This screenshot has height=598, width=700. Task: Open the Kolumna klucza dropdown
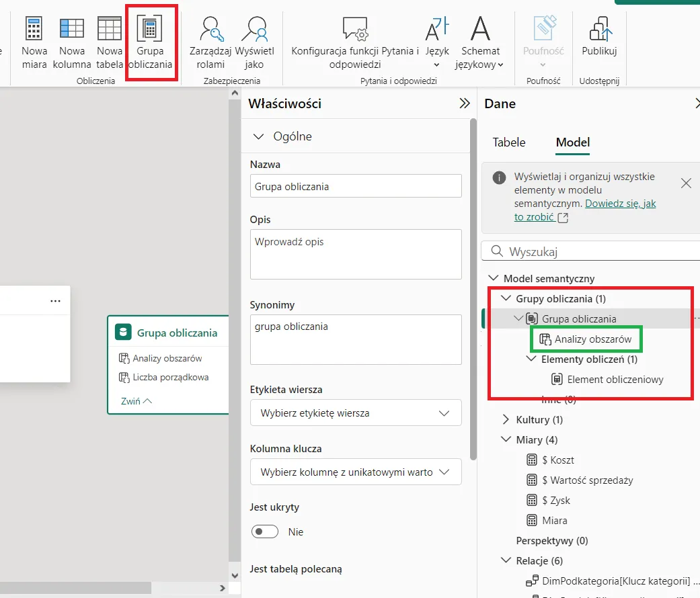coord(355,472)
